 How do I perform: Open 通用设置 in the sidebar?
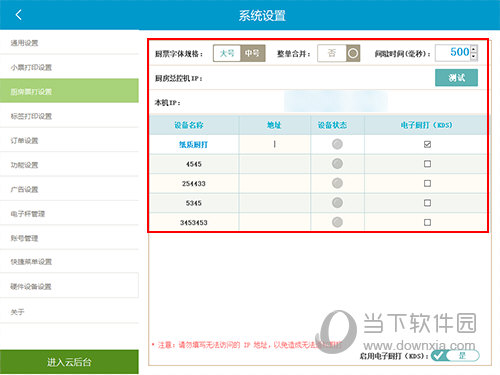[x=69, y=43]
